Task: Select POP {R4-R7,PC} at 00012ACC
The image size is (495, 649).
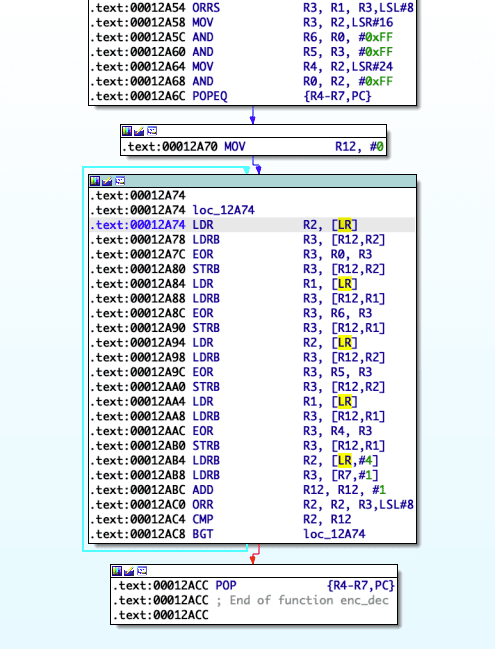Action: (x=254, y=586)
